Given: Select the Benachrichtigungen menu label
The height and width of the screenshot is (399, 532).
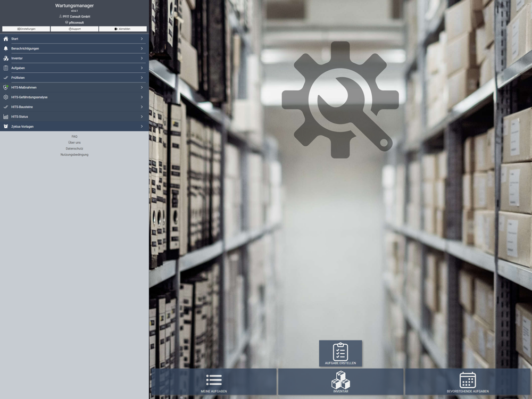Looking at the screenshot, I should click(x=25, y=48).
